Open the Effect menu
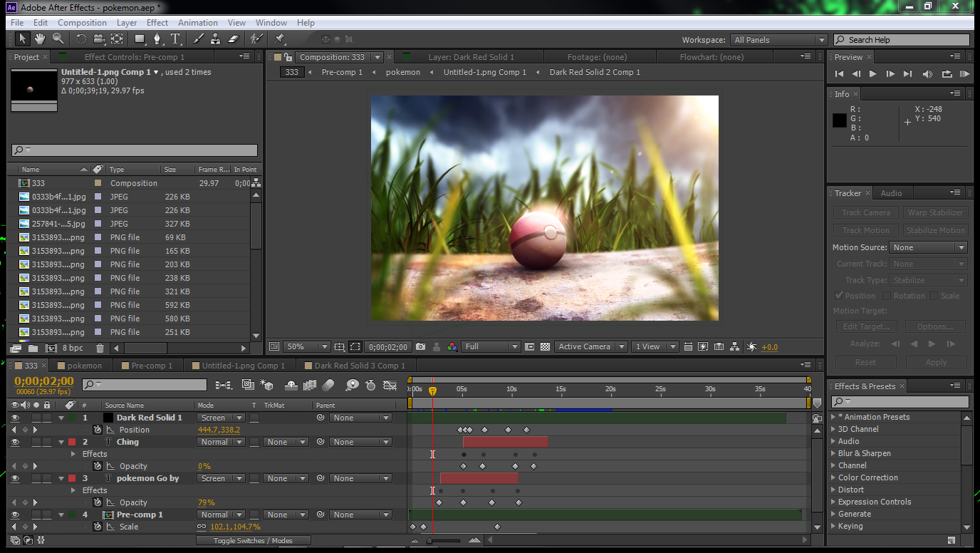980x553 pixels. coord(157,23)
